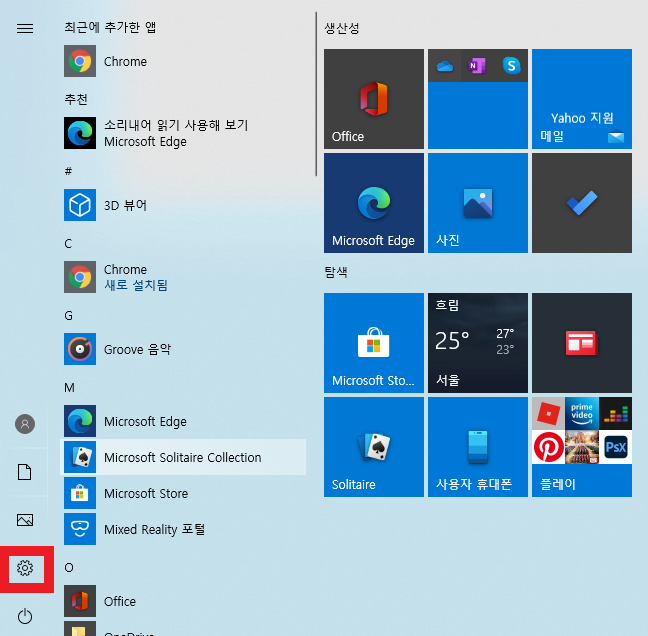Open Microsoft Edge in the M list

184,421
